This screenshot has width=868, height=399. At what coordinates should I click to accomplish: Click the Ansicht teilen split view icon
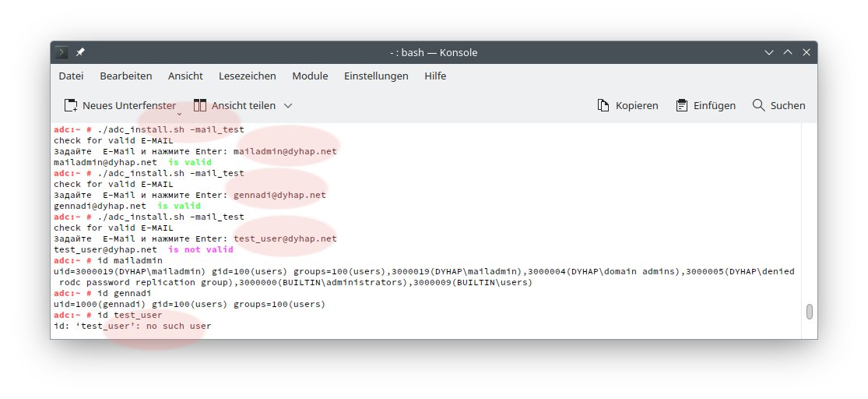tap(200, 105)
